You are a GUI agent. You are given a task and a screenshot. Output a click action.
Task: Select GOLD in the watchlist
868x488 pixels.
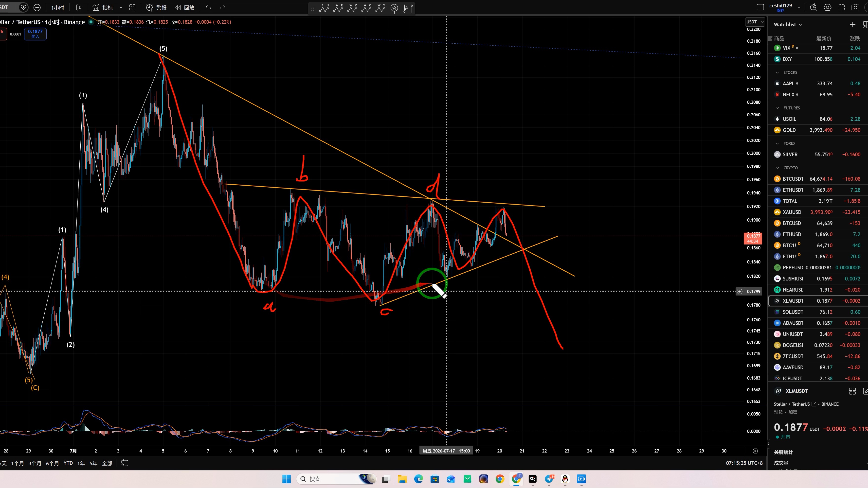point(818,130)
